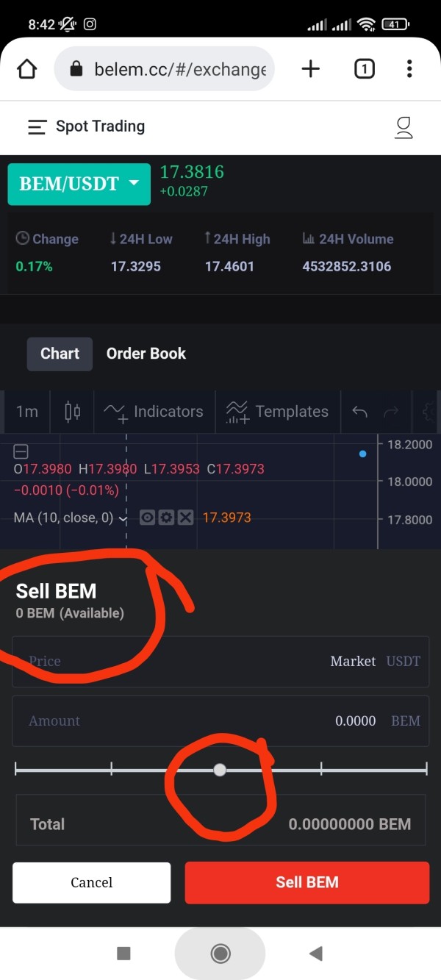This screenshot has width=441, height=980.
Task: Remove the MA indicator with X
Action: coord(185,518)
